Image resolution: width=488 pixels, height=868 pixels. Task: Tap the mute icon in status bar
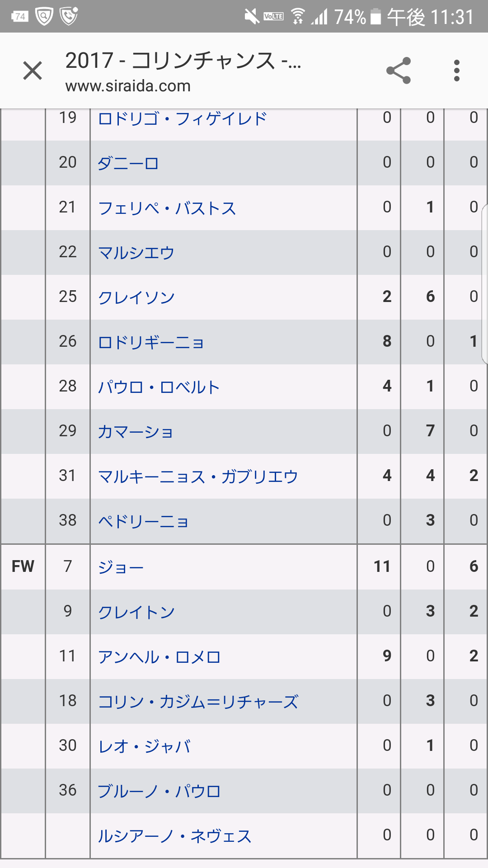pos(252,17)
